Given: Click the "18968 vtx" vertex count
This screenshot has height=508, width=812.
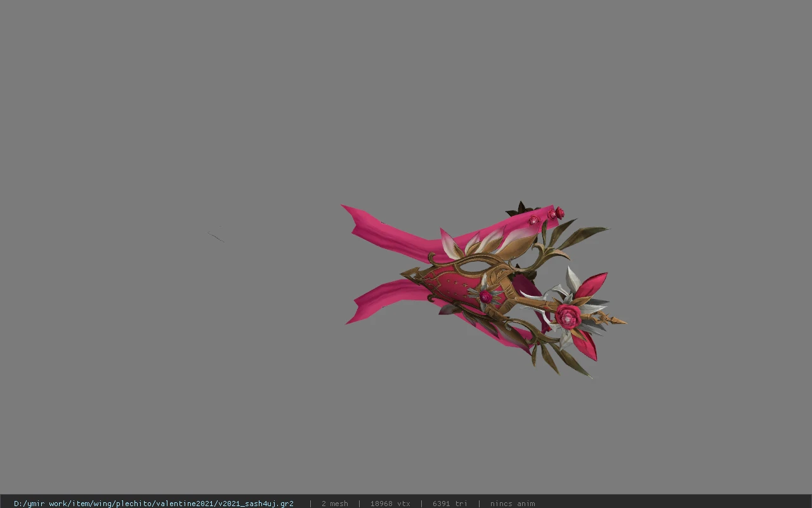Looking at the screenshot, I should click(390, 504).
